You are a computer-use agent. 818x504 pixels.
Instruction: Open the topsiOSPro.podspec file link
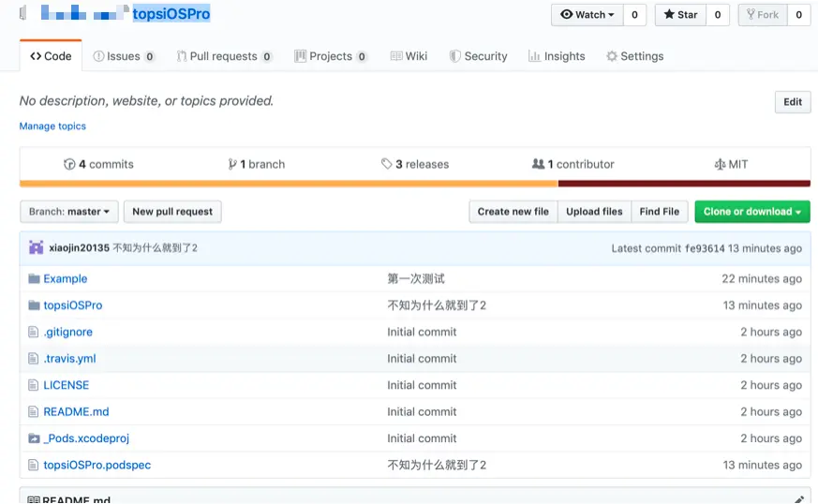pyautogui.click(x=97, y=465)
